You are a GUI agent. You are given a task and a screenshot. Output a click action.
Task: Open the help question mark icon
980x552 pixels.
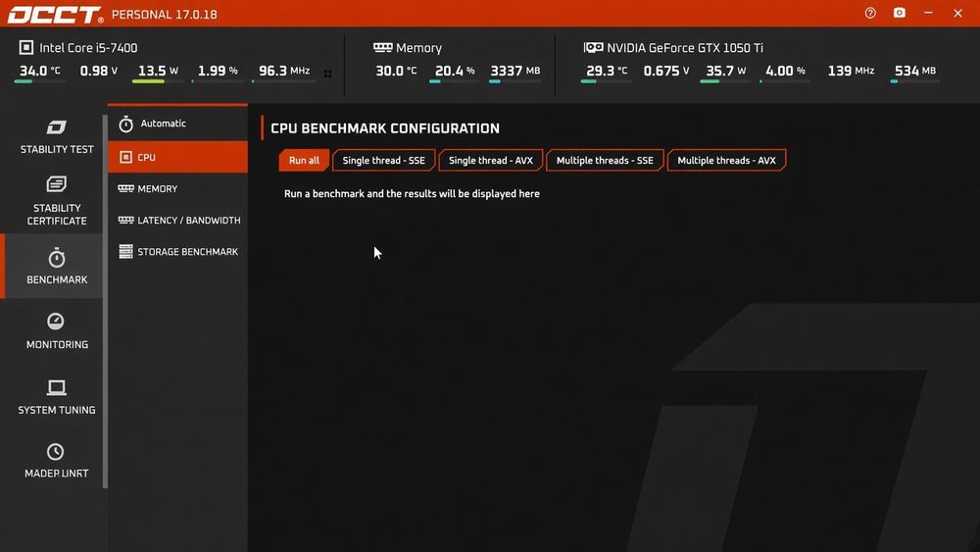[870, 13]
